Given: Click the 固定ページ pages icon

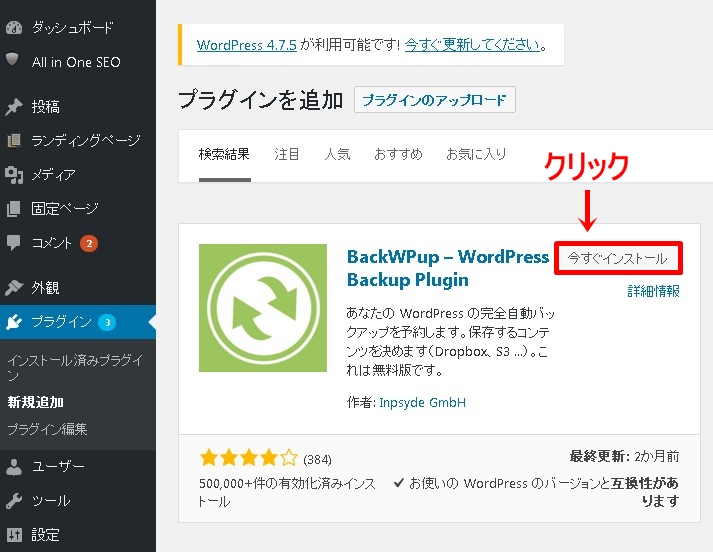Looking at the screenshot, I should 14,209.
